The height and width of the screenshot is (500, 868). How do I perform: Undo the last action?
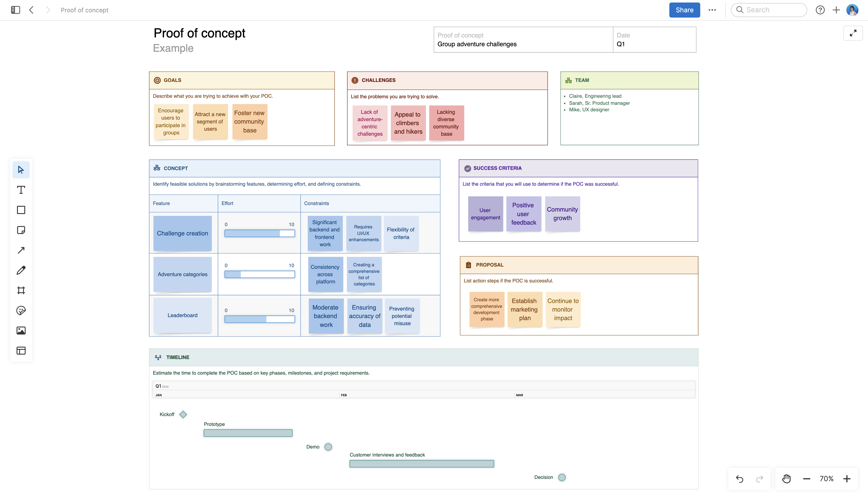click(x=740, y=479)
